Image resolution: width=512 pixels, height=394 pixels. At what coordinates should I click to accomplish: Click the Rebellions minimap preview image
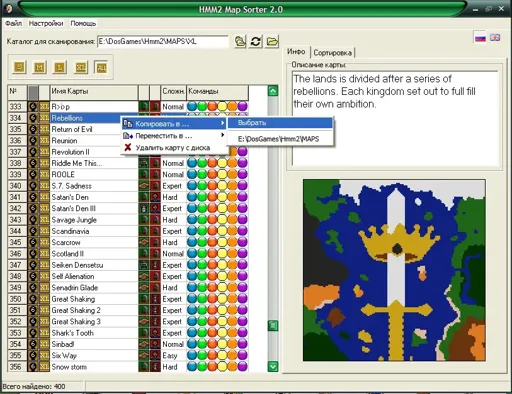(394, 270)
